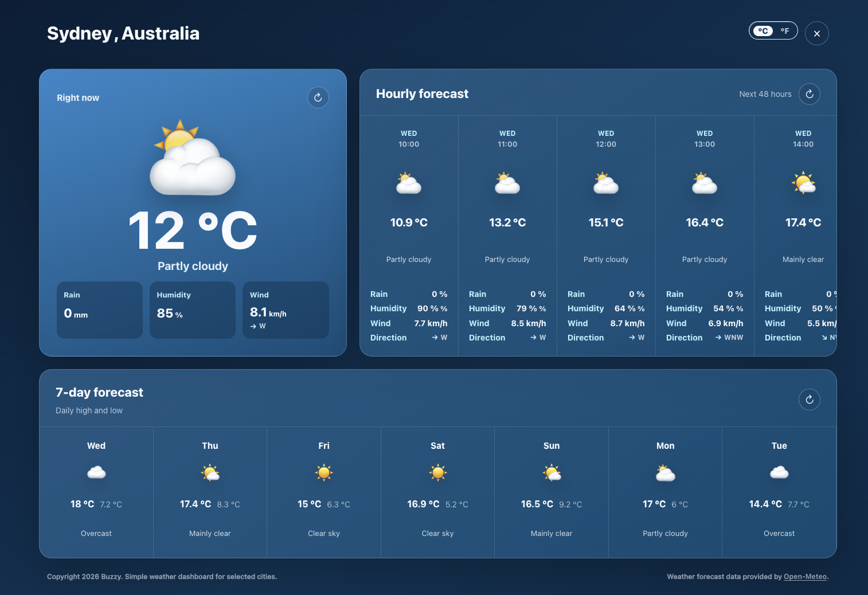Select the Thu 8.3 °C low
The image size is (868, 595).
click(x=228, y=505)
